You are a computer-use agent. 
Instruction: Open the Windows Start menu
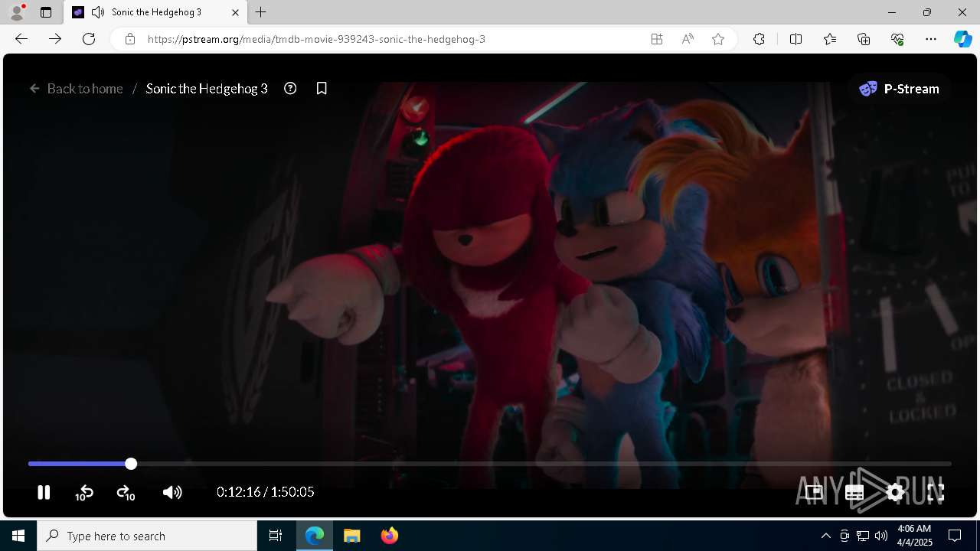[x=18, y=536]
